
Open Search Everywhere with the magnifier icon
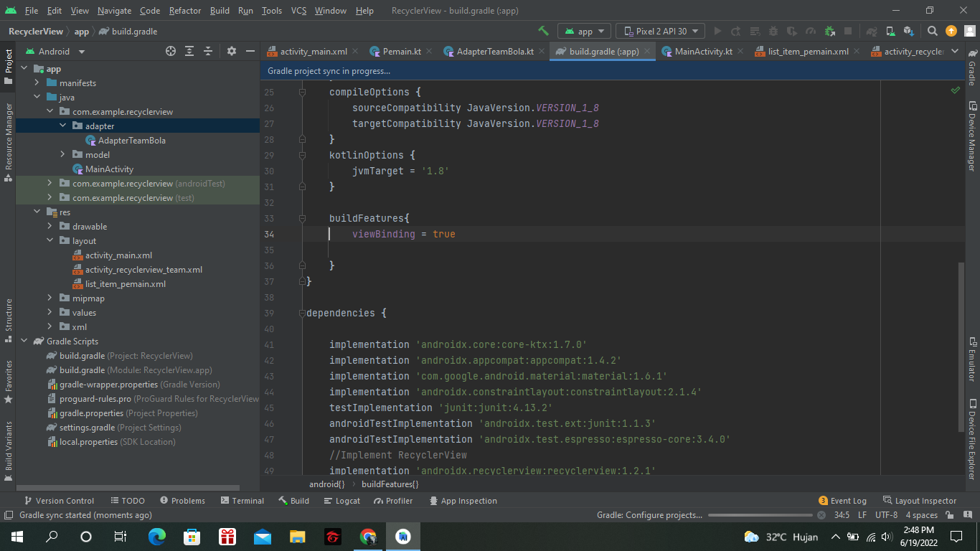click(931, 31)
